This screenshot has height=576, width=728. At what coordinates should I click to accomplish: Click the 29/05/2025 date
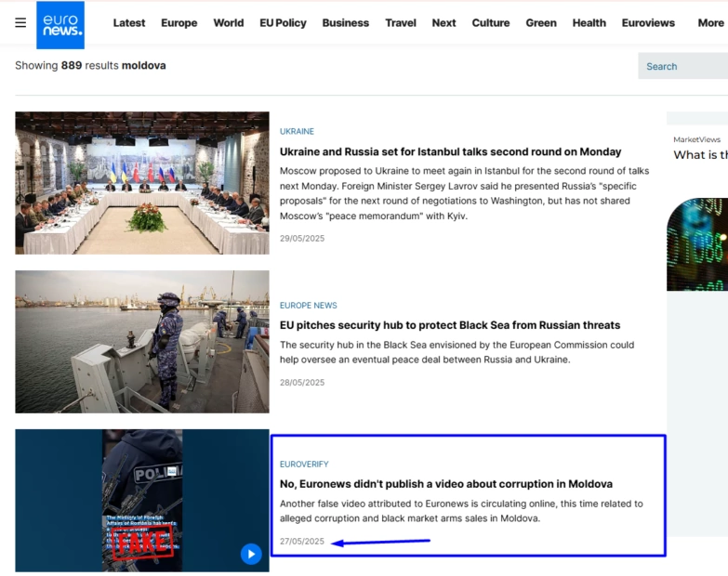[302, 239]
